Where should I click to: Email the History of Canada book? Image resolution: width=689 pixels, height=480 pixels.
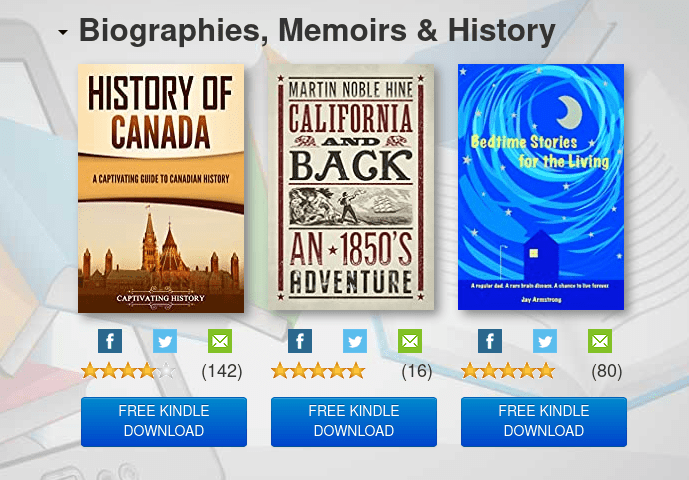coord(220,341)
